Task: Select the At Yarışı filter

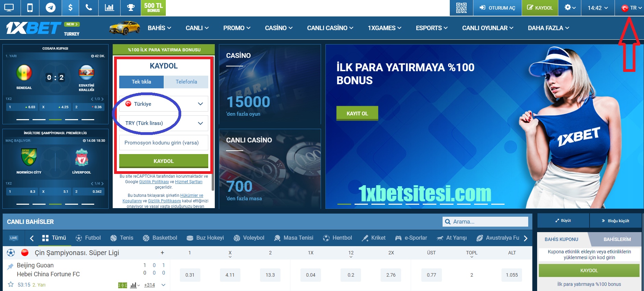Action: pos(452,238)
